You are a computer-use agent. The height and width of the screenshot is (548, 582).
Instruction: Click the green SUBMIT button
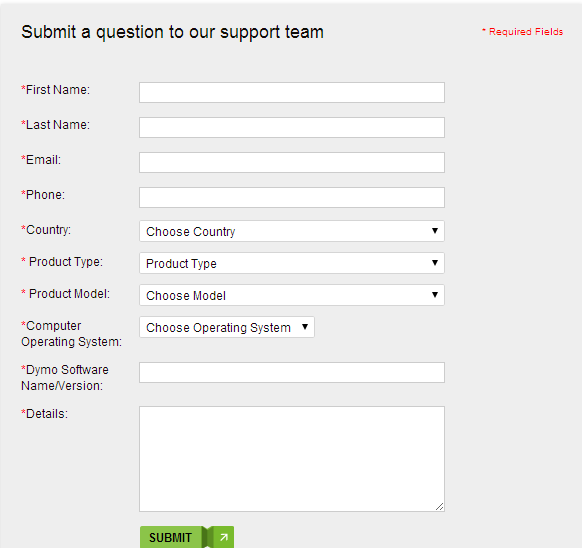(x=187, y=537)
